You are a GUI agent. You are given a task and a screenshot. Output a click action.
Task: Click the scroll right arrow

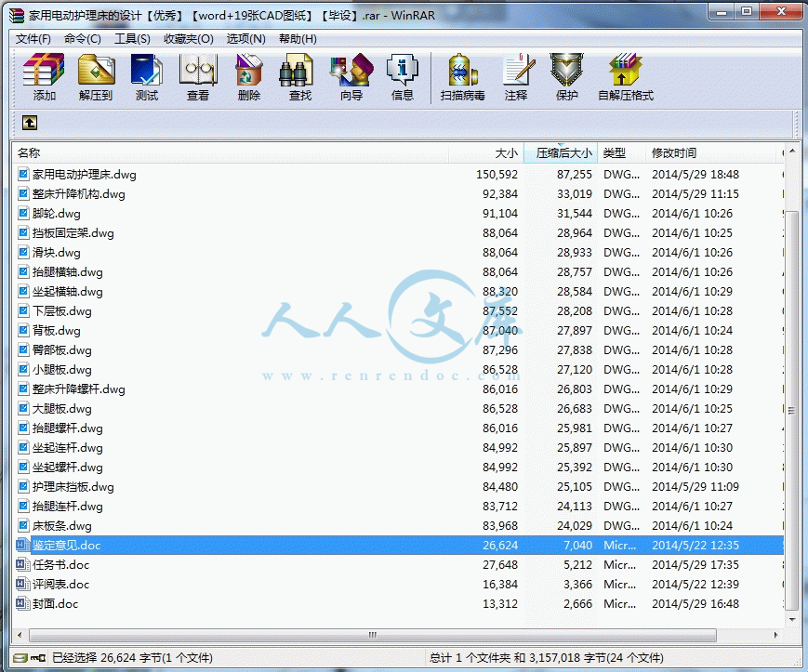(776, 635)
